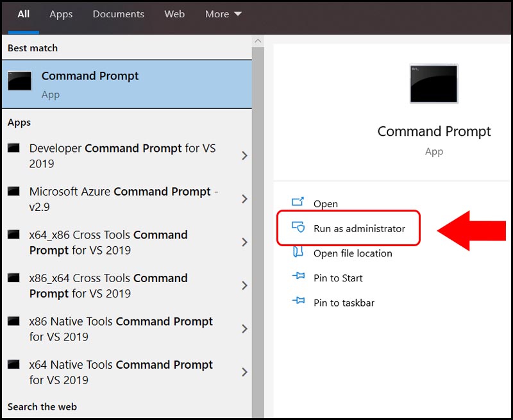513x420 pixels.
Task: Click the Developer Command Prompt app icon
Action: coord(14,148)
